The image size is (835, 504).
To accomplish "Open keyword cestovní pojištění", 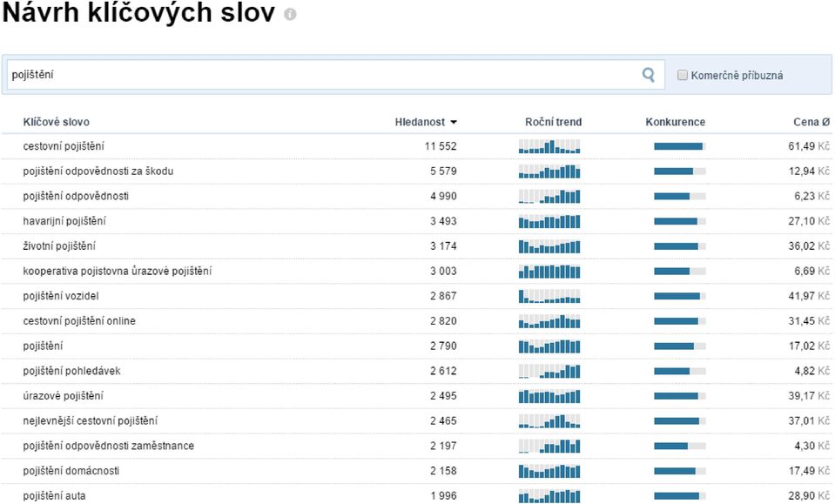I will tap(64, 146).
